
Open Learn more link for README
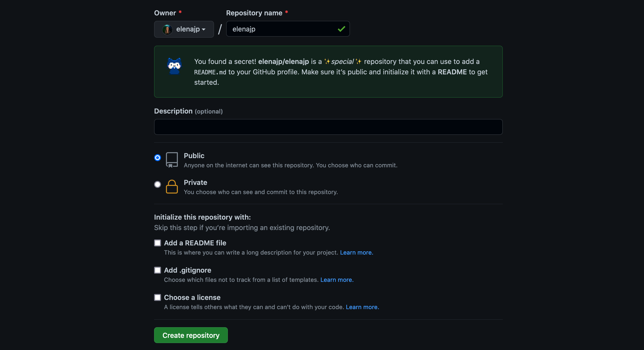click(x=356, y=252)
